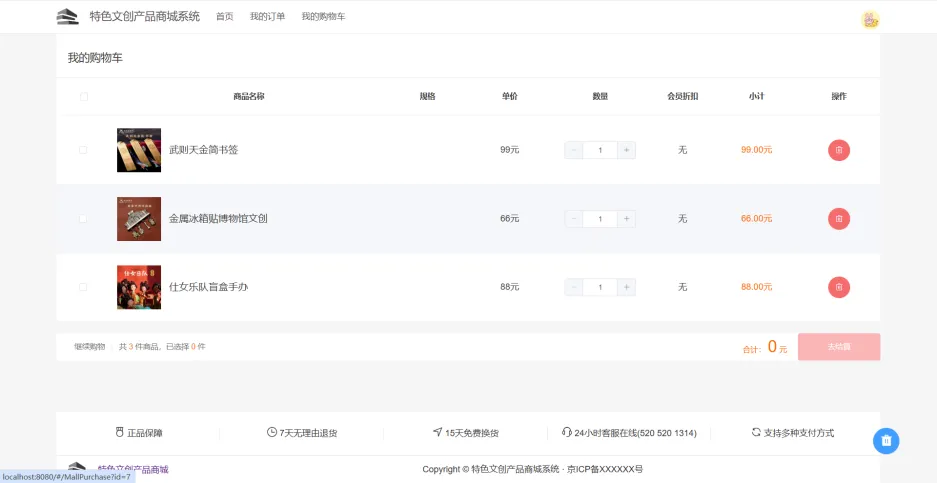937x483 pixels.
Task: Delete 金属冰箱贴博物馆文创 from the cart
Action: coord(838,218)
